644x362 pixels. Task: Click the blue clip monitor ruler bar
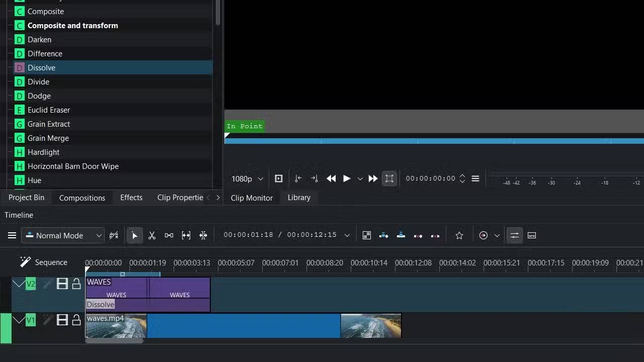pyautogui.click(x=434, y=141)
